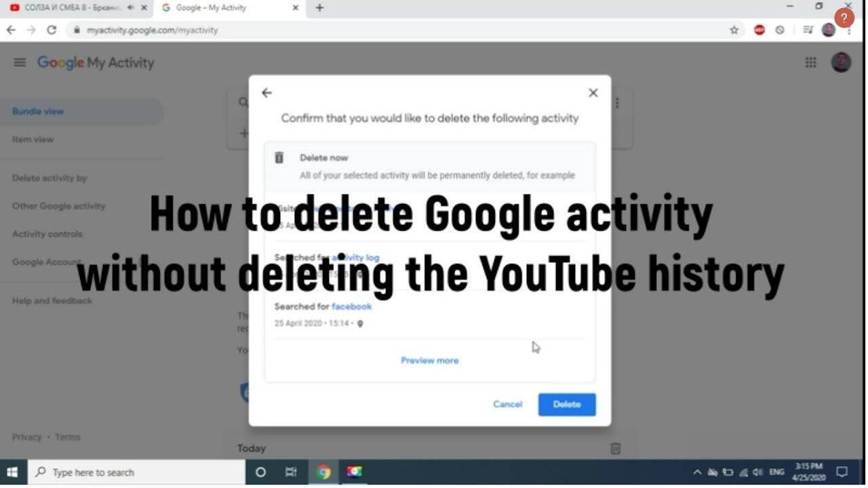The height and width of the screenshot is (488, 868).
Task: Open the Preview more link
Action: pyautogui.click(x=429, y=361)
